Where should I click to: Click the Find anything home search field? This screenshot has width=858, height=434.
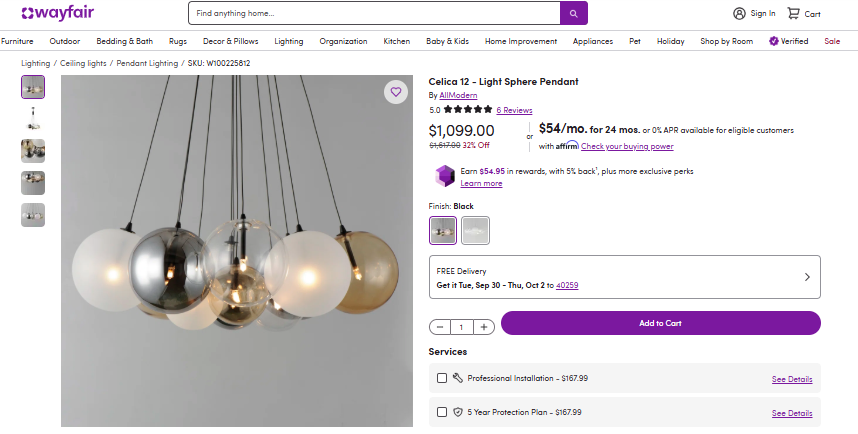(x=374, y=14)
